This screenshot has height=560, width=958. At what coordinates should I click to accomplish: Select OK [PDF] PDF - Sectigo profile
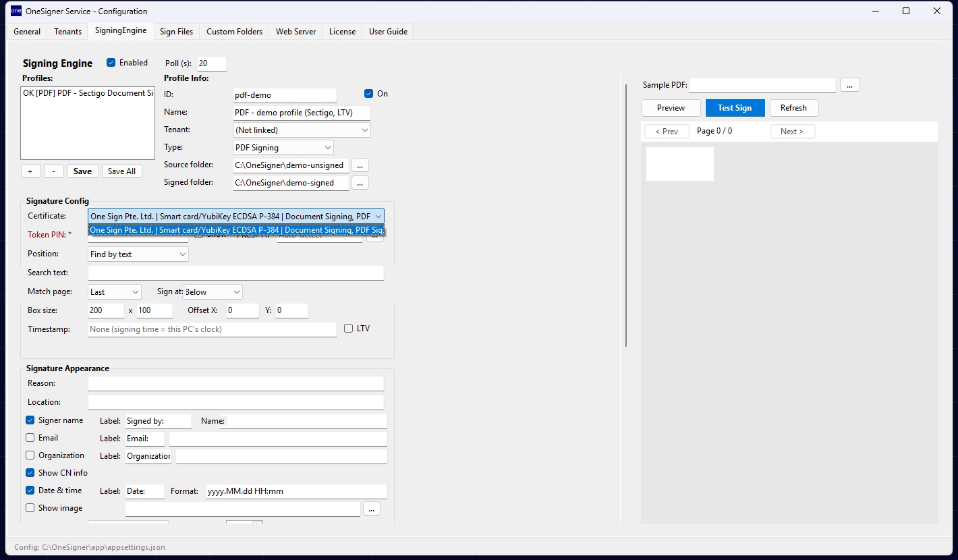click(88, 93)
